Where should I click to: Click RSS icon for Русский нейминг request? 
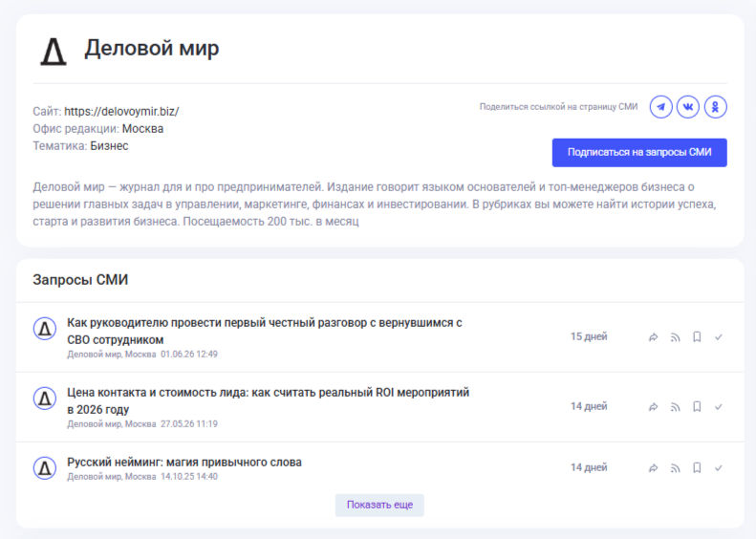pos(676,467)
